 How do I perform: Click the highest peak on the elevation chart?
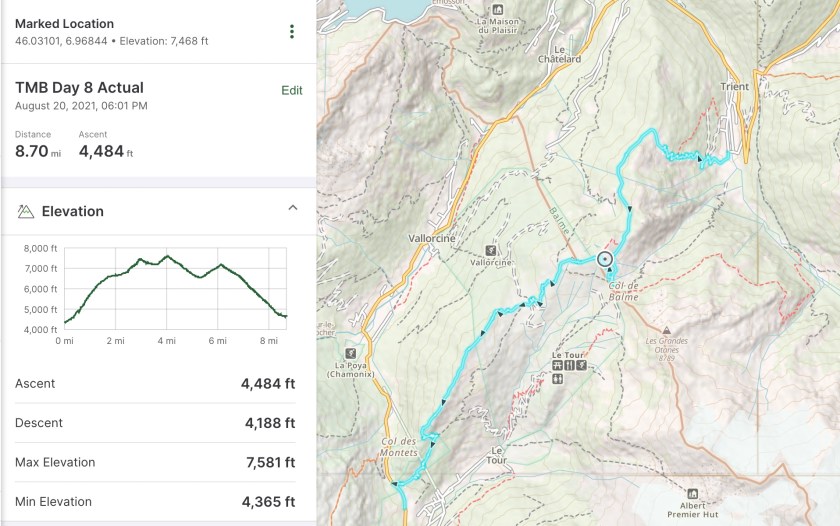[x=167, y=256]
